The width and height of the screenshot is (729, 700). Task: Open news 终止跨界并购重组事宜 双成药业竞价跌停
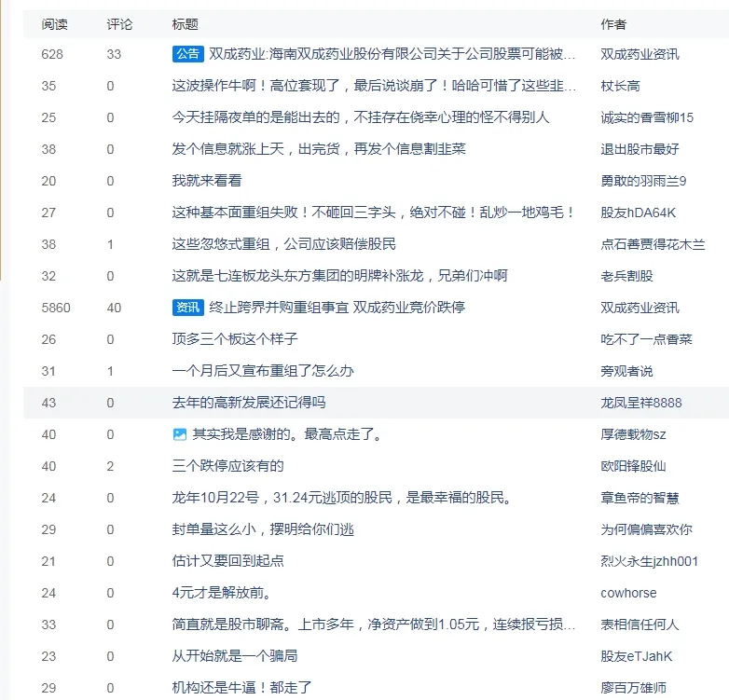[x=337, y=308]
